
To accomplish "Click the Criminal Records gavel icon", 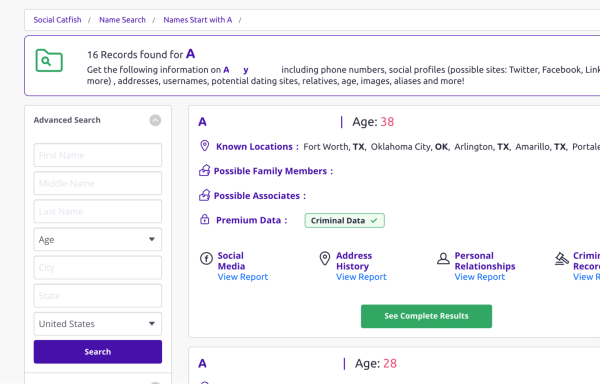I will click(x=562, y=259).
